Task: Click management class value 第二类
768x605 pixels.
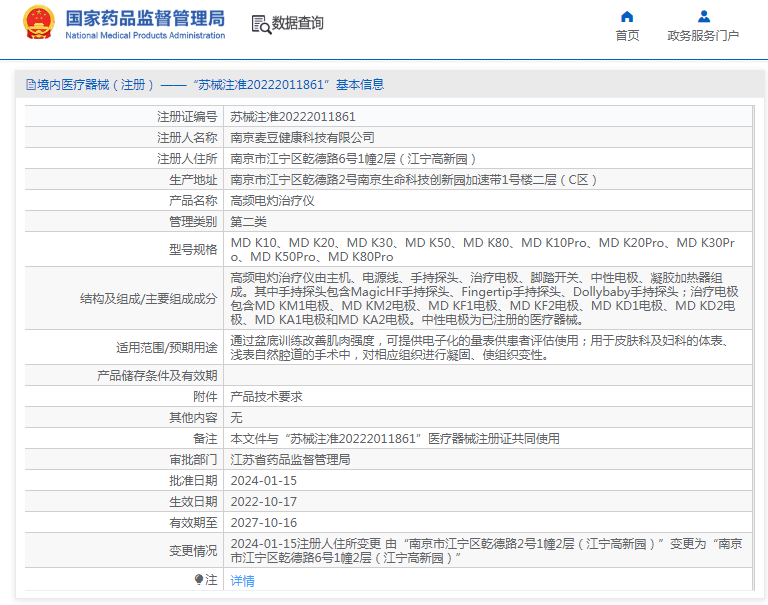Action: click(x=248, y=222)
